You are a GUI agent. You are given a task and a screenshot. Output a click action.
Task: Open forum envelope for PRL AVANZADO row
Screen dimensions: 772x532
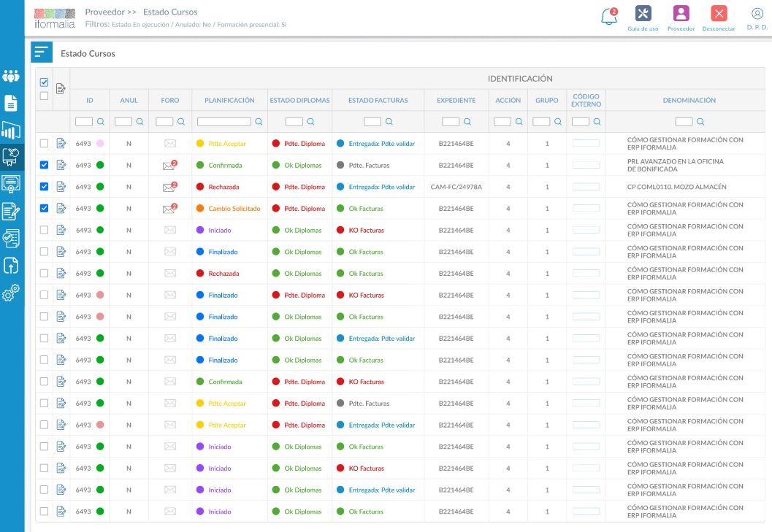coord(169,166)
